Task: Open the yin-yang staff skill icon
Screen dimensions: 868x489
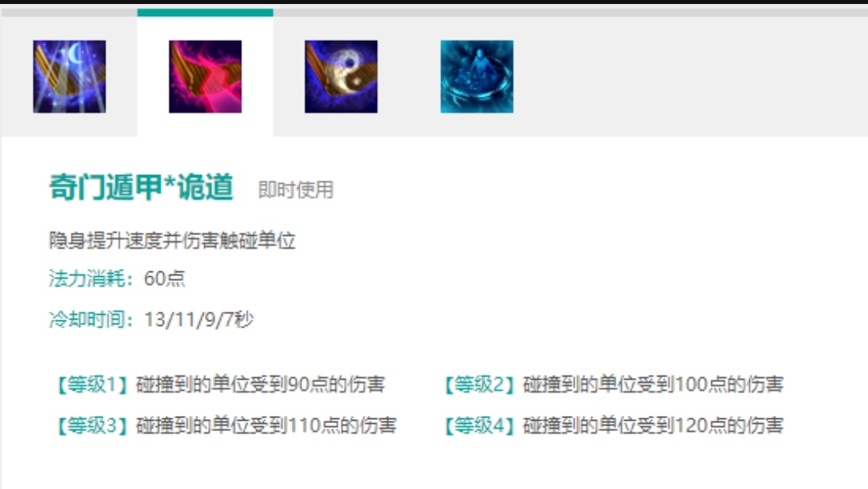Action: tap(341, 76)
